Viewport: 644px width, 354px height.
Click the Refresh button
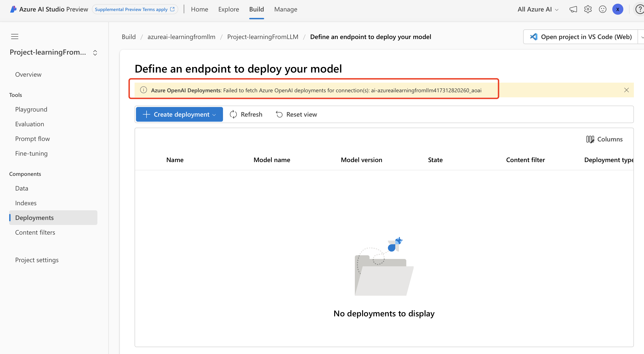coord(246,114)
